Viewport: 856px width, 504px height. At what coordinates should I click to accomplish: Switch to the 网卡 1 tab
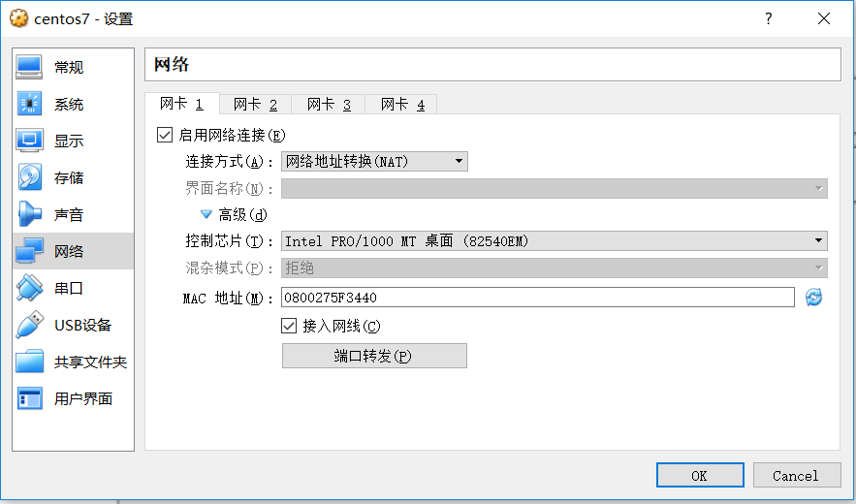click(x=182, y=104)
